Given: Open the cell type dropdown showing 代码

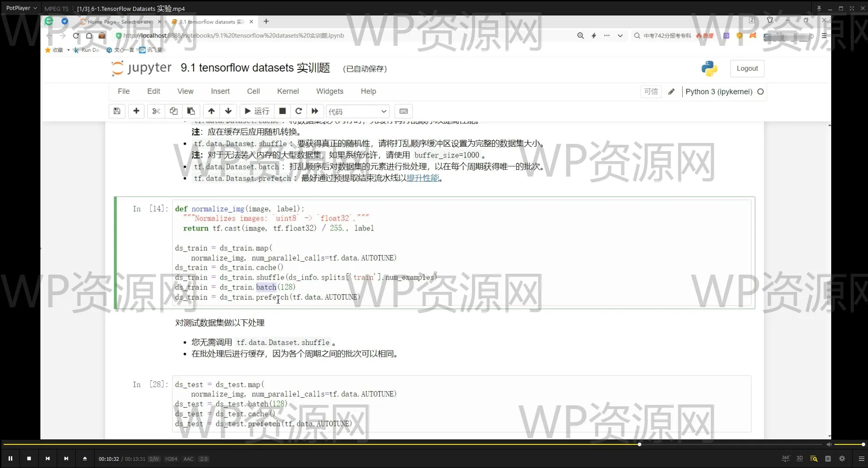Looking at the screenshot, I should [x=357, y=111].
